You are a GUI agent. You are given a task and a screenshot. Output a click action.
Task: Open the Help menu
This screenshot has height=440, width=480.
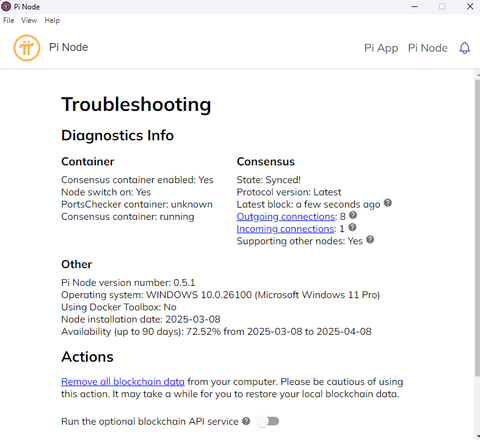[52, 20]
